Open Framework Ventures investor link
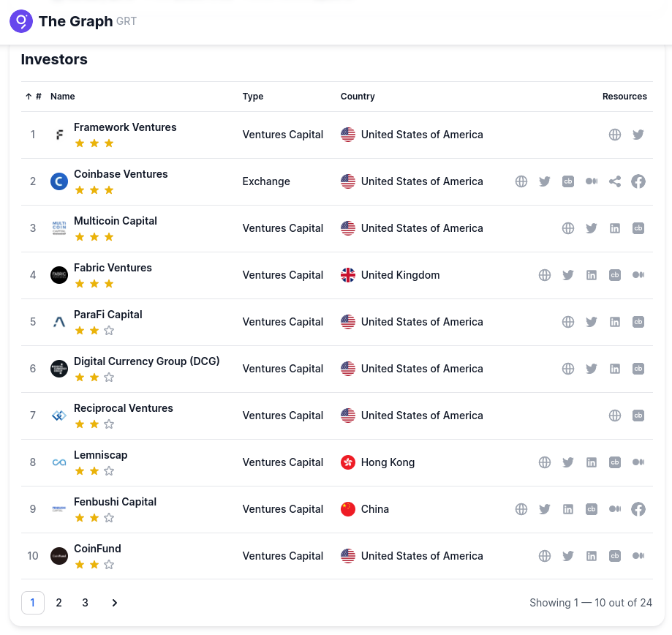Screen dimensions: 672x635 click(x=125, y=127)
